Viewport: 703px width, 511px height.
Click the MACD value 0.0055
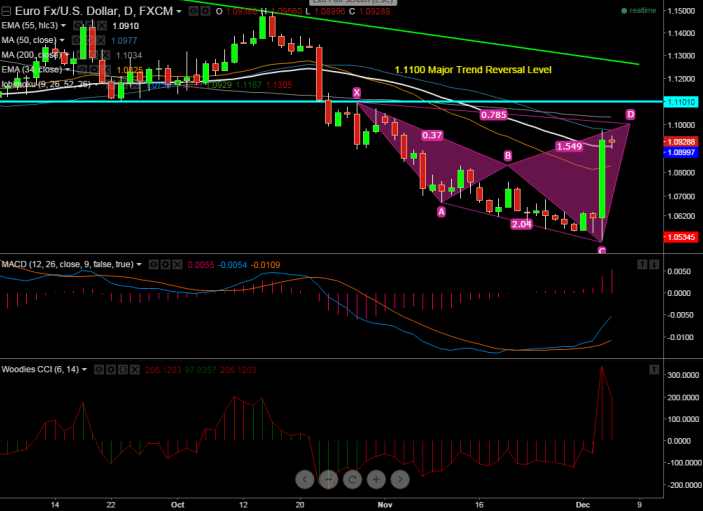coord(201,265)
